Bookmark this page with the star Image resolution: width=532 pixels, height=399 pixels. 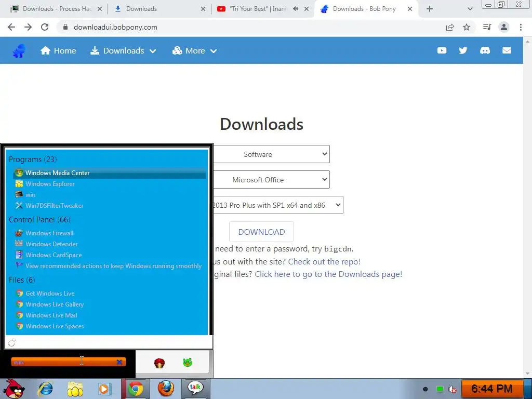(467, 27)
